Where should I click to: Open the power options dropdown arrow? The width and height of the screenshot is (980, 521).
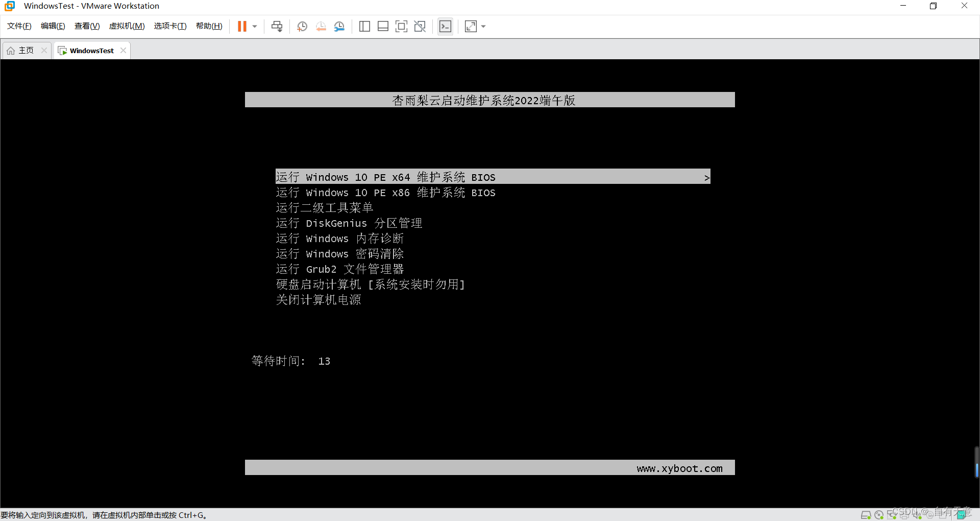pos(255,26)
